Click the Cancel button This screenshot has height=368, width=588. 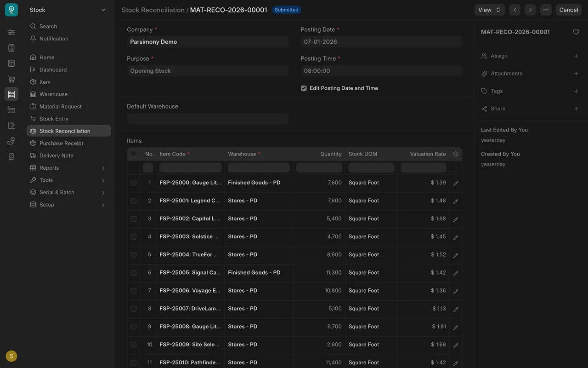tap(569, 10)
